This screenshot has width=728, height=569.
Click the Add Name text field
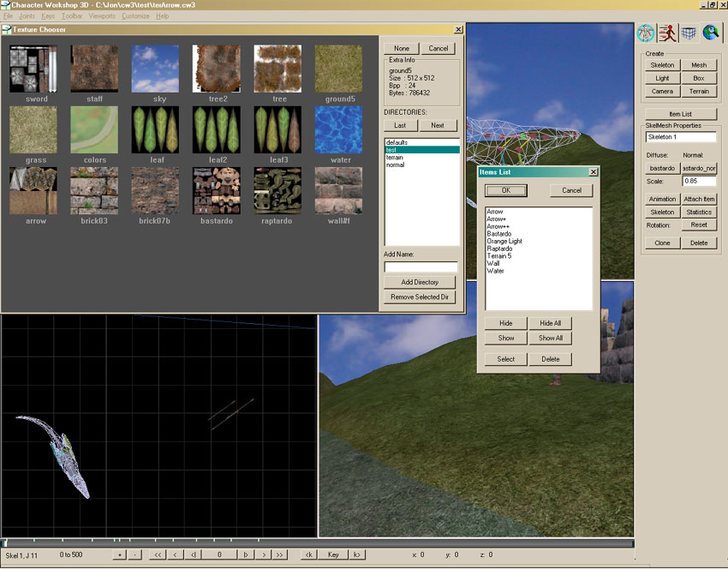(x=420, y=267)
